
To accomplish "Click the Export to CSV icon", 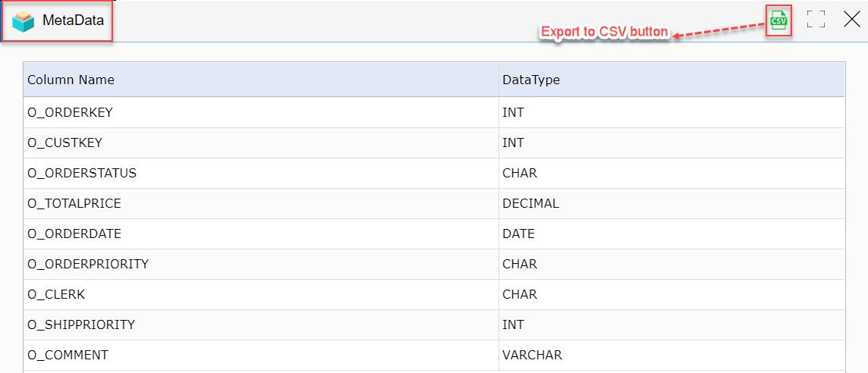I will 778,20.
